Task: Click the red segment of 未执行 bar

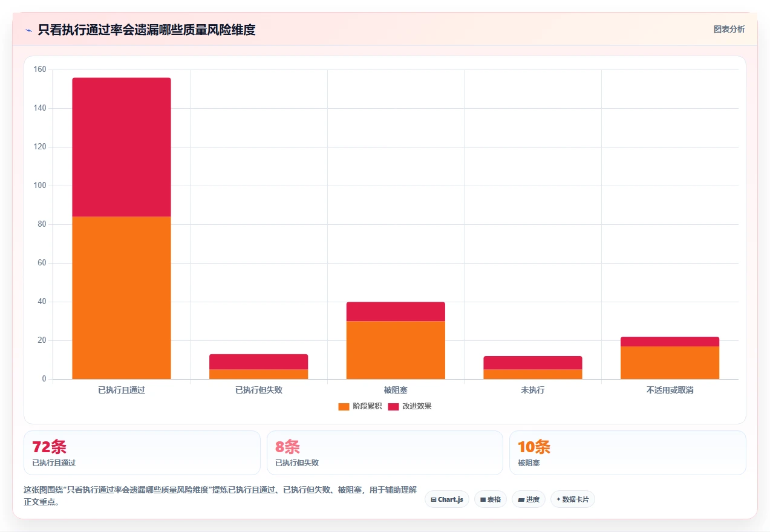Action: (x=533, y=363)
